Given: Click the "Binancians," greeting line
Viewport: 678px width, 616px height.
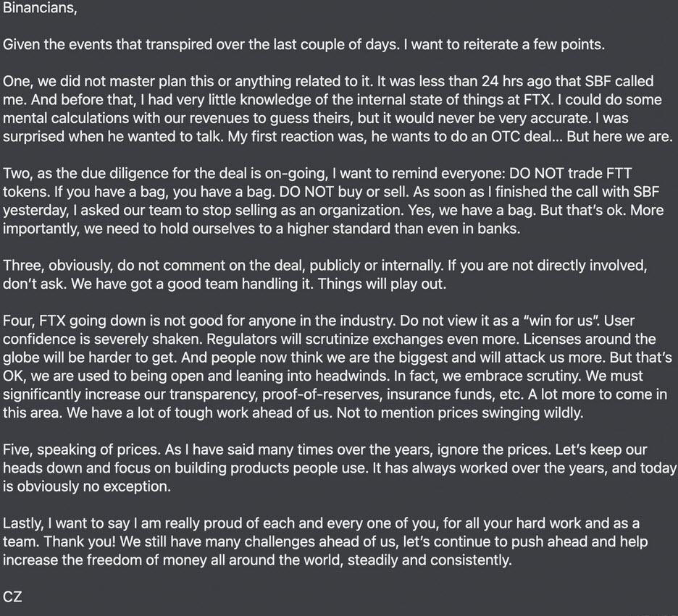Looking at the screenshot, I should [x=40, y=8].
